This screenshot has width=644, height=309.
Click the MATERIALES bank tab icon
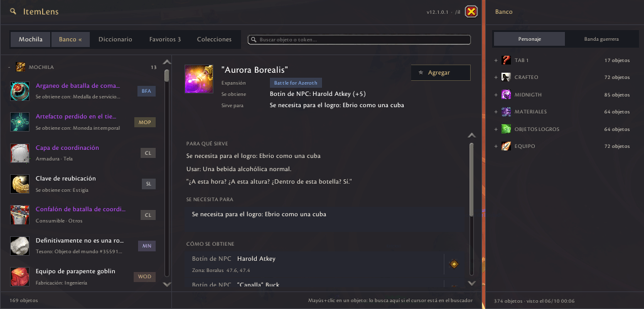tap(506, 112)
